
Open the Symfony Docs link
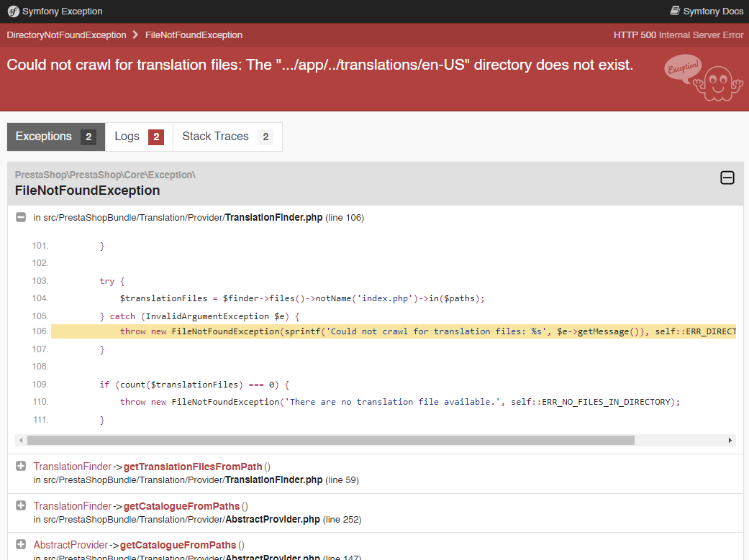pos(707,11)
